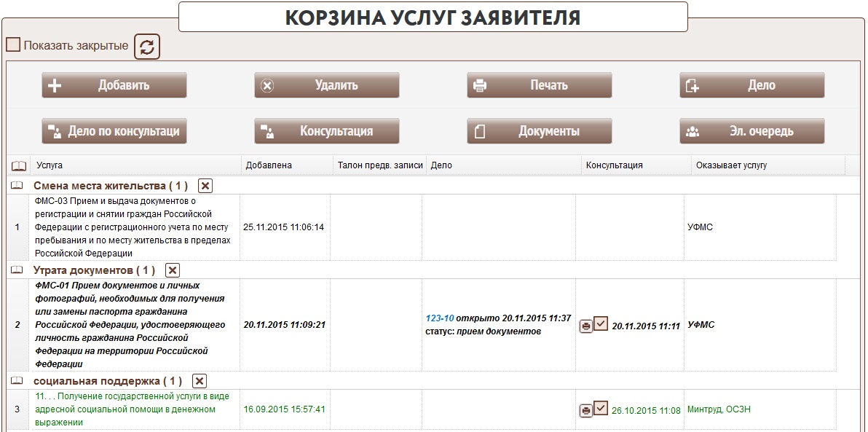Click print icon in row 2 consultation

pyautogui.click(x=585, y=326)
